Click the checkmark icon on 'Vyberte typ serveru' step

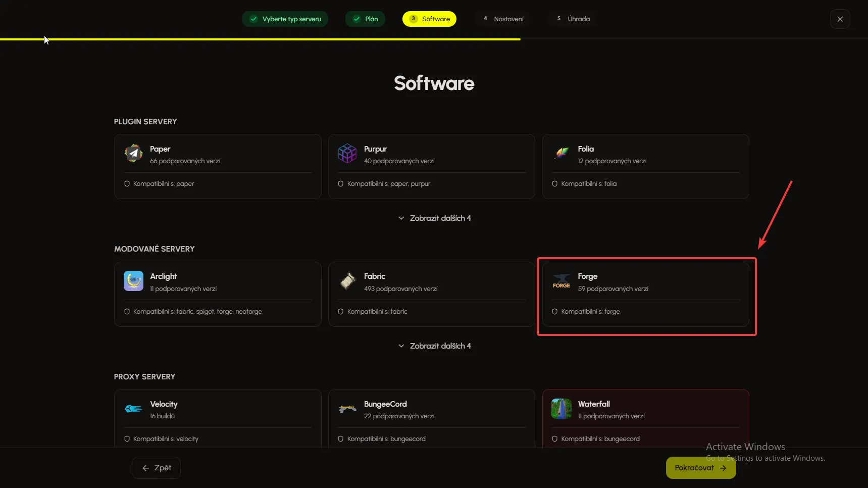253,19
